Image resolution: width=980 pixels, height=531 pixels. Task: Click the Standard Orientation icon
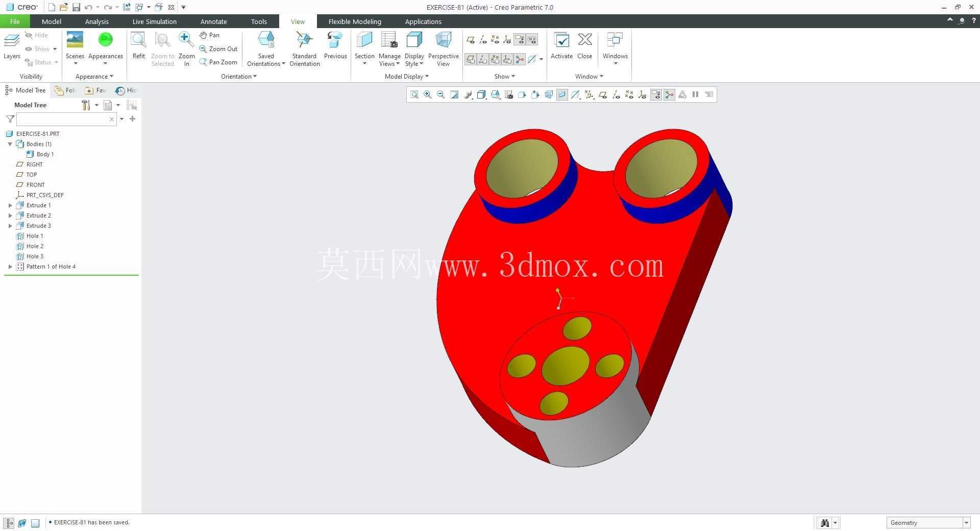tap(304, 40)
